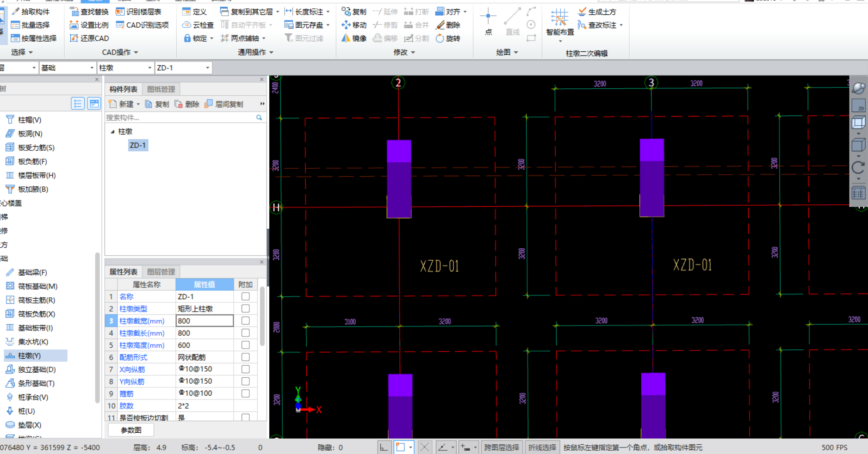868x454 pixels.
Task: Select 集水坑(K) in the navigation tree
Action: [26, 342]
